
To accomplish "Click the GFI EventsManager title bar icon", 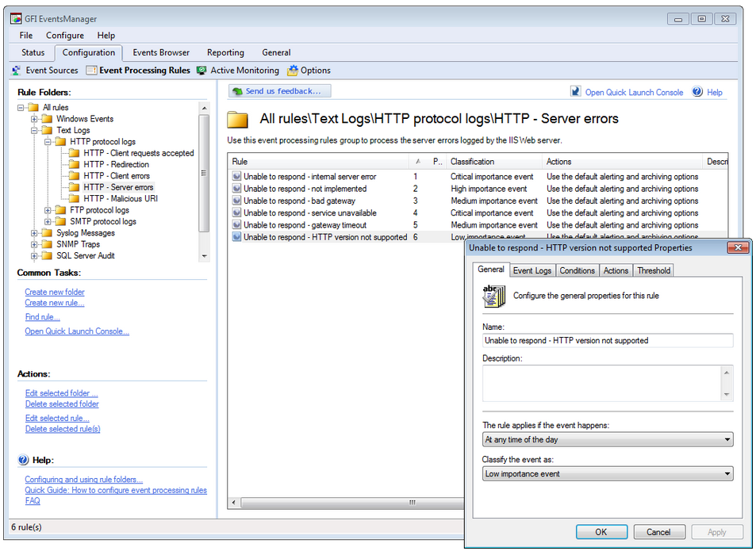I will tap(16, 19).
